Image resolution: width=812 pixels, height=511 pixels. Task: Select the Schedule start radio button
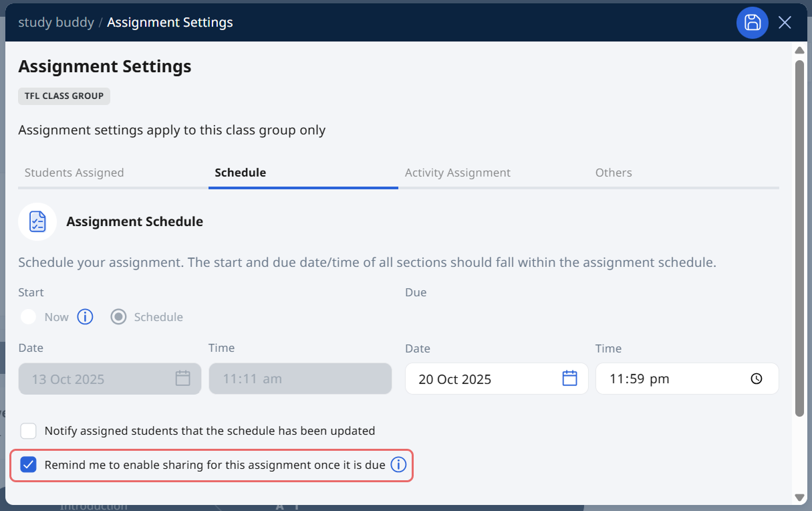(118, 317)
